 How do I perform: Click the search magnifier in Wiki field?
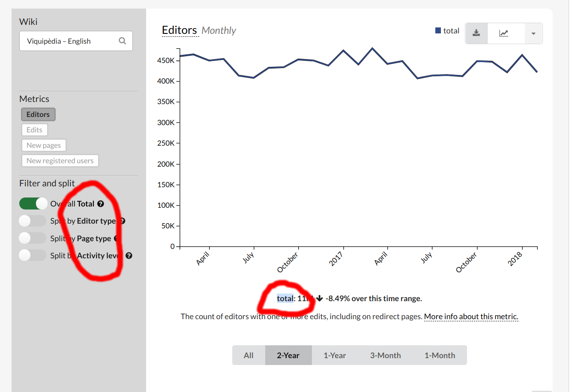pyautogui.click(x=123, y=41)
